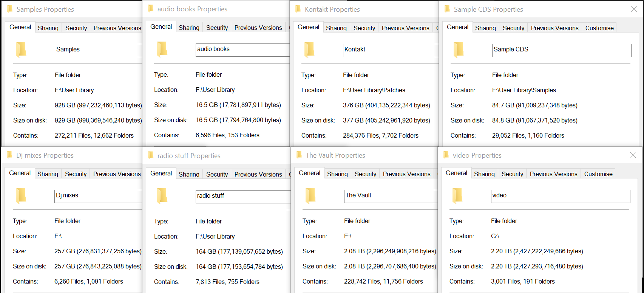Open Previous Versions tab in audio books Properties

click(x=258, y=28)
